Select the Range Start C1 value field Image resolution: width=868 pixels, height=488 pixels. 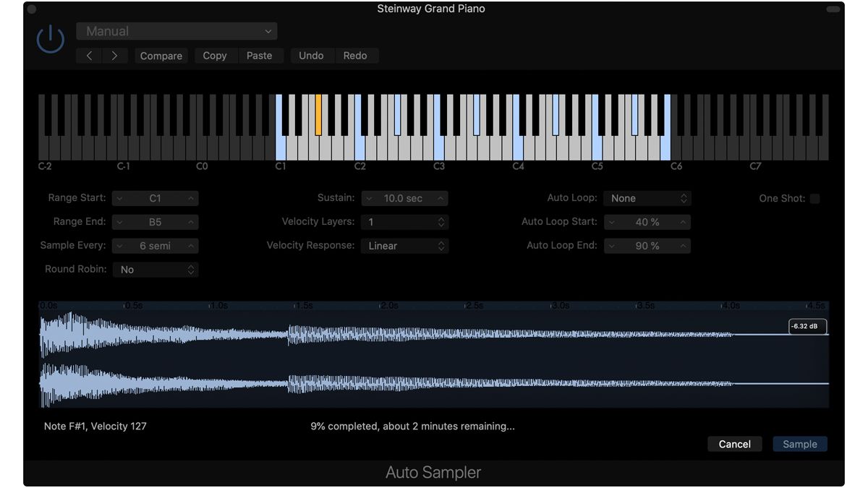point(156,198)
